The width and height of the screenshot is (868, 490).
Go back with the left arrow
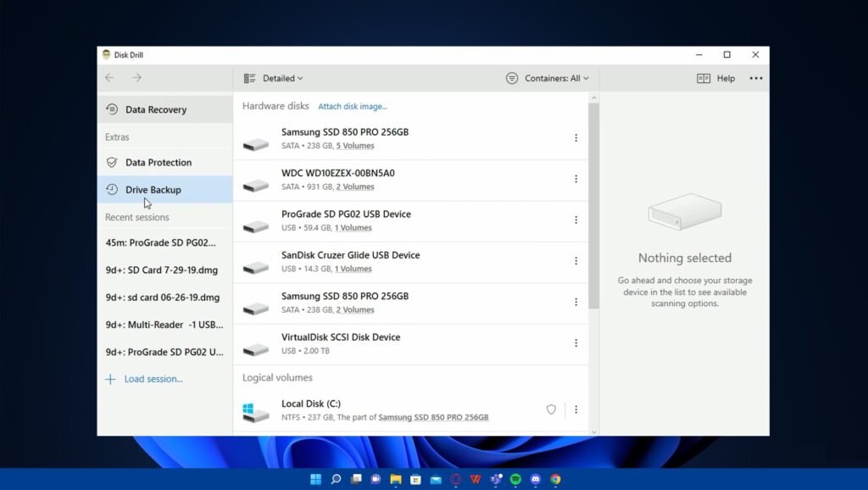109,78
